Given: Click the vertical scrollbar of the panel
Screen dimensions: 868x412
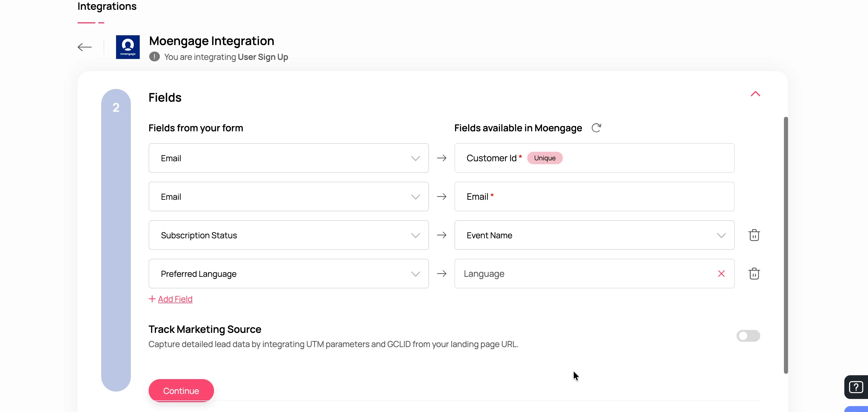Looking at the screenshot, I should tap(786, 245).
